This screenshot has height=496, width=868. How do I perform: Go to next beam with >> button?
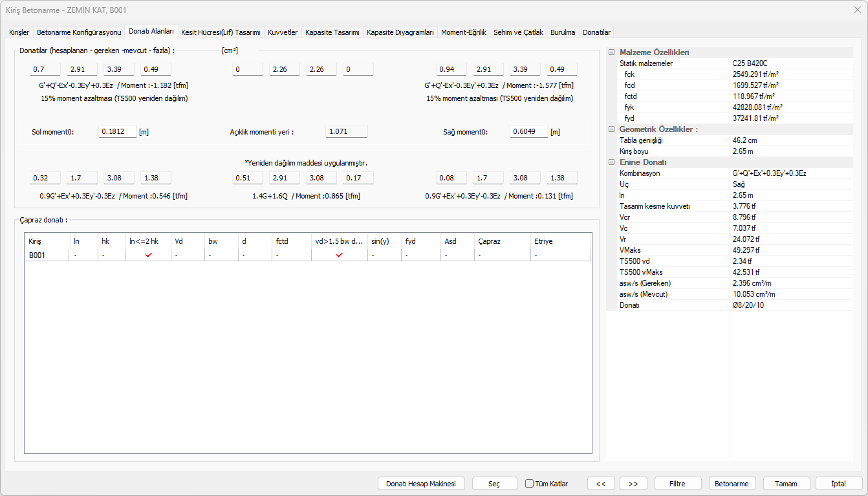[x=633, y=484]
